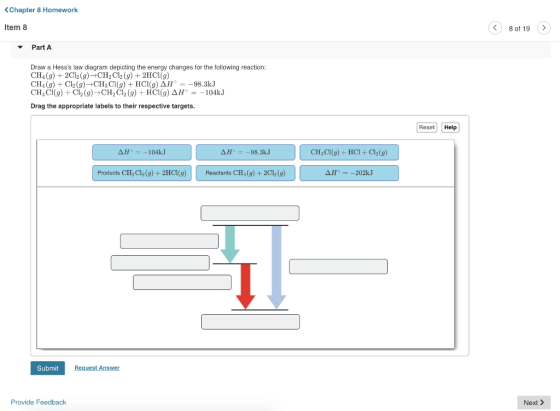Select the ΔH° = −104kJ label

pos(142,152)
